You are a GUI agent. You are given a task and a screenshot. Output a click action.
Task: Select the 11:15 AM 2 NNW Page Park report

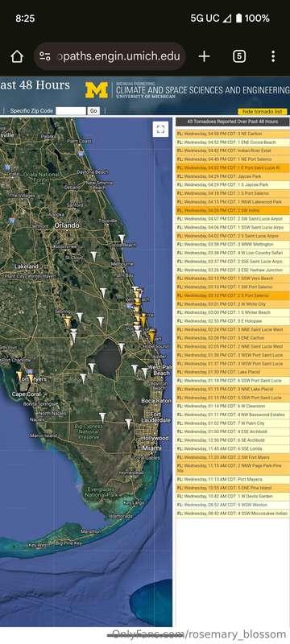[233, 469]
